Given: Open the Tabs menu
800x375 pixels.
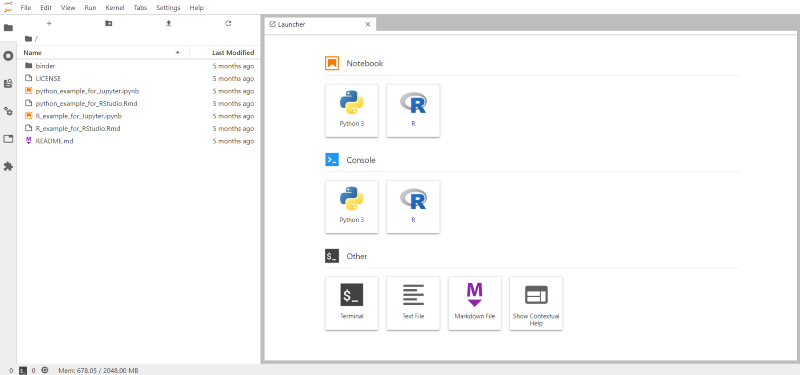Looking at the screenshot, I should coord(140,8).
